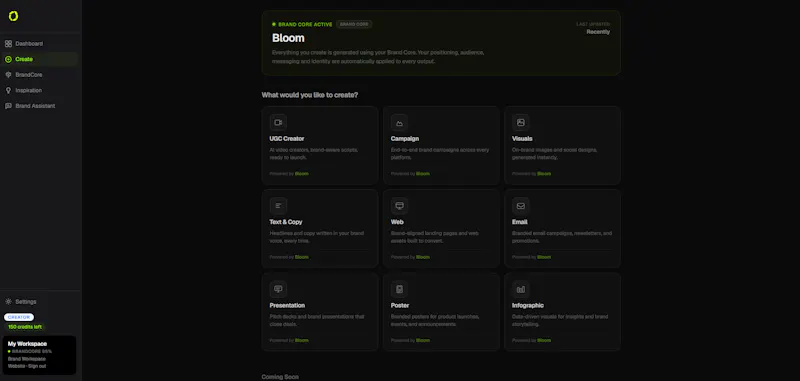Click the Coming Soon section heading
The image size is (800, 381).
tap(280, 377)
